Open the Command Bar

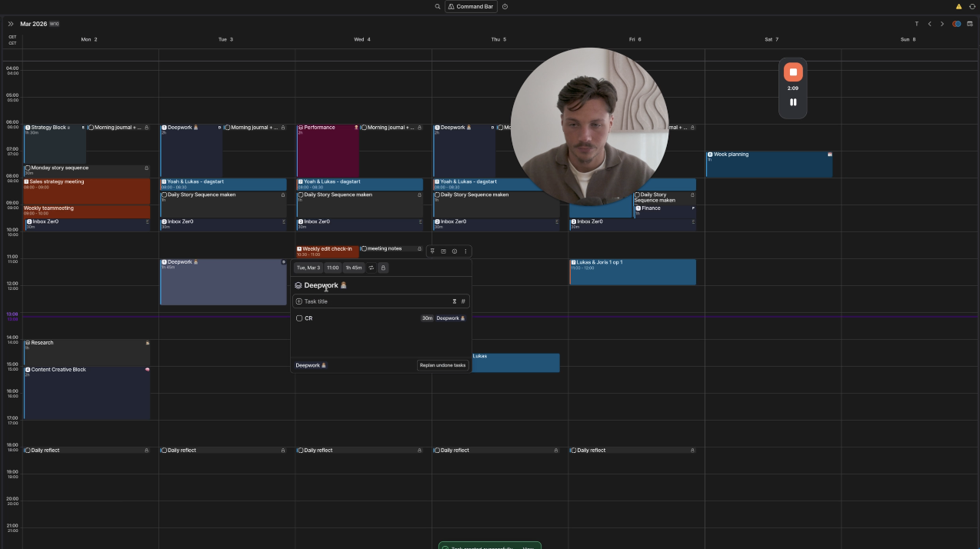pos(471,6)
